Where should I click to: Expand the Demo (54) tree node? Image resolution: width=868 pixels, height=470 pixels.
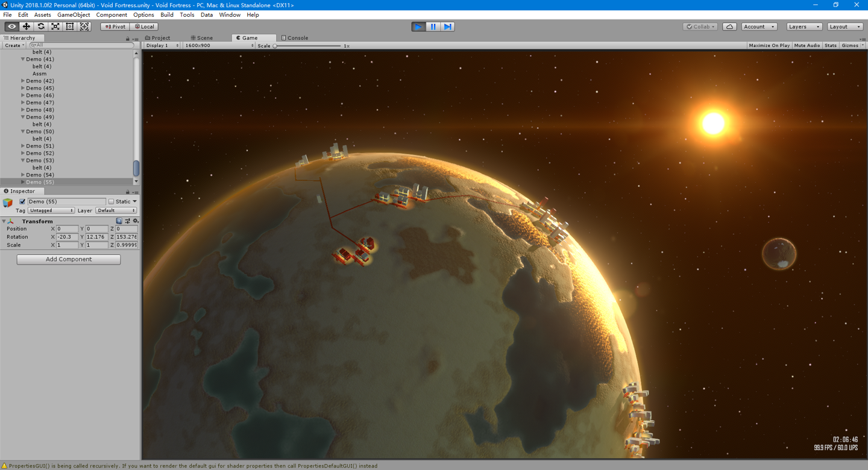tap(23, 175)
